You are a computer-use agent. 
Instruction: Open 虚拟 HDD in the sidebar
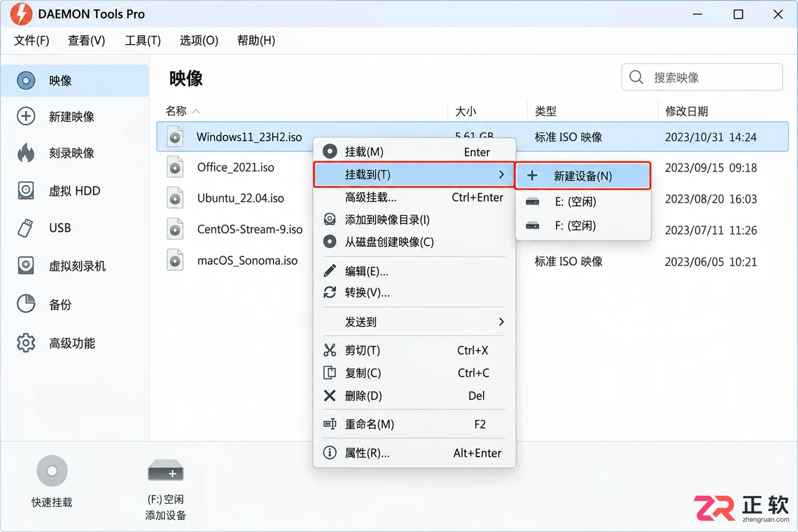point(75,191)
